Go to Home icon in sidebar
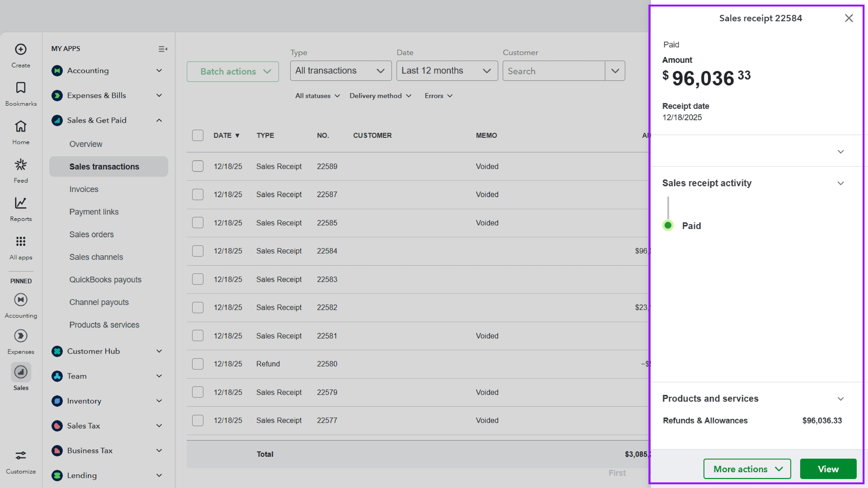 coord(21,126)
